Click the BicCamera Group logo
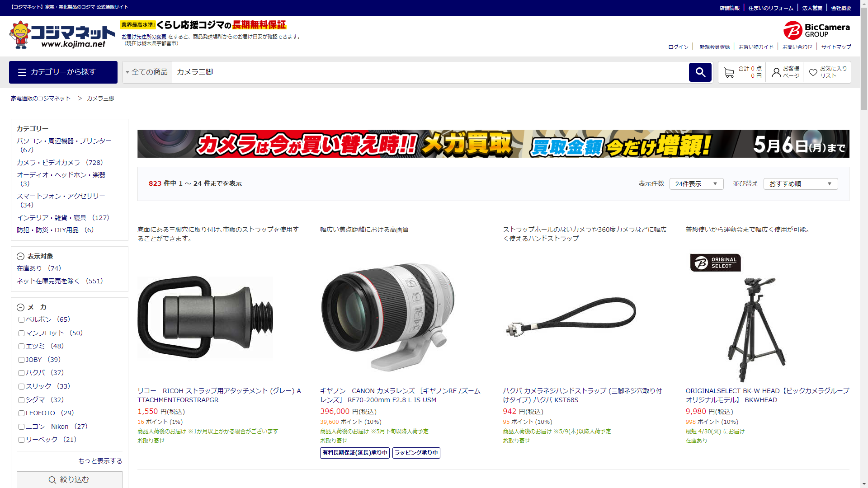This screenshot has height=488, width=868. click(816, 30)
